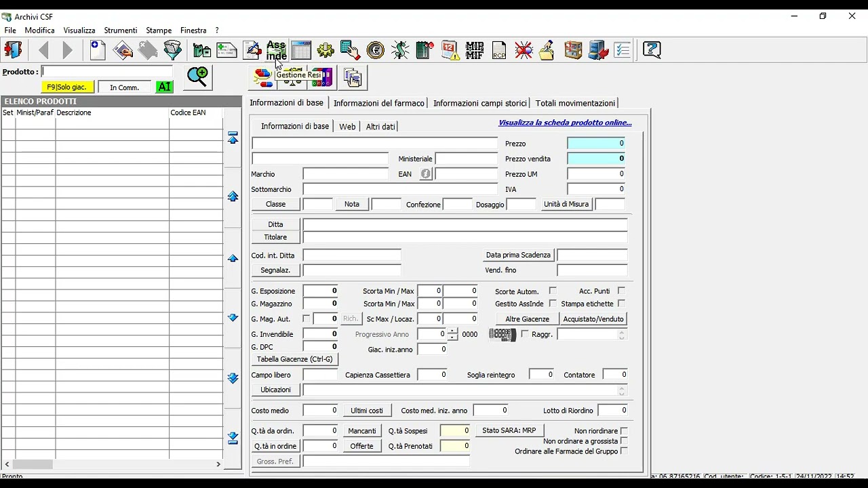The image size is (868, 488).
Task: Open Visualizza la scheda prodotto online link
Action: click(565, 123)
